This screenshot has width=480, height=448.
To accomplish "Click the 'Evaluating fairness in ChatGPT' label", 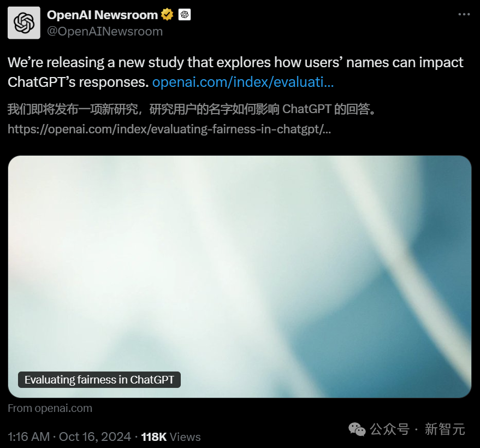I will (x=99, y=380).
